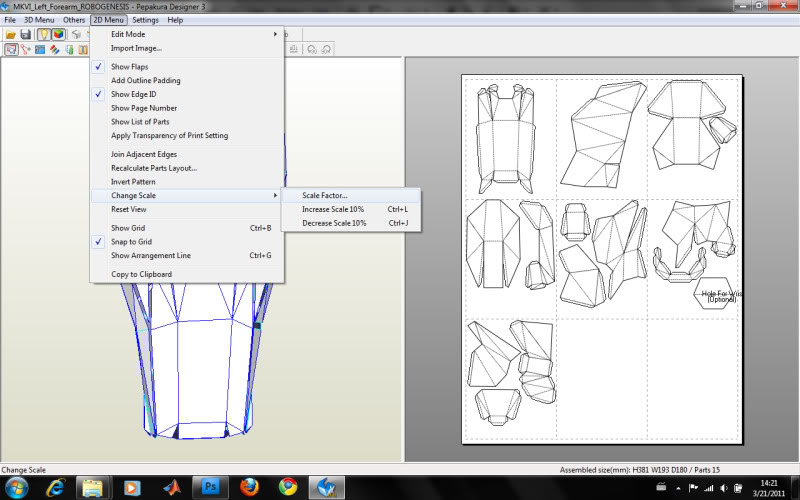Select Decrease Scale 10%

[334, 223]
